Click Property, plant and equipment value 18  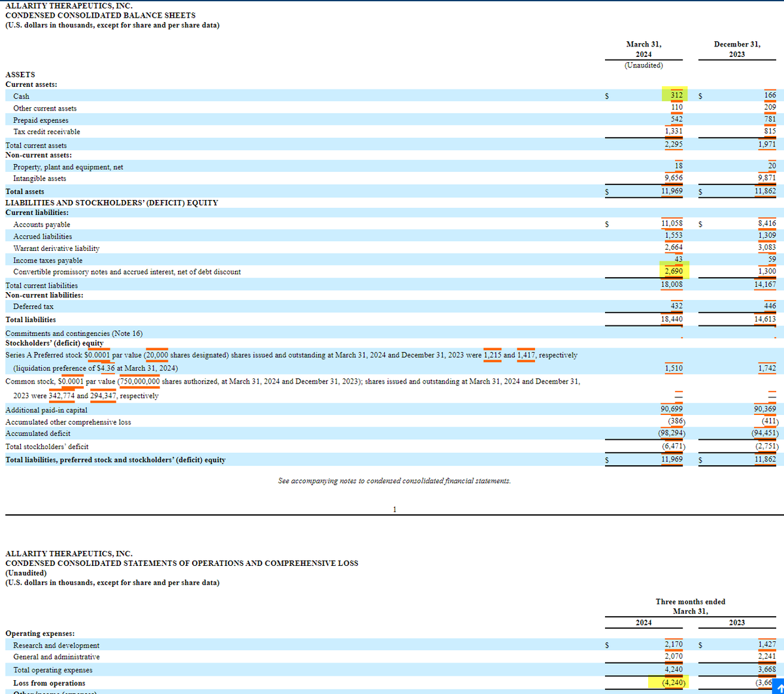click(x=679, y=167)
